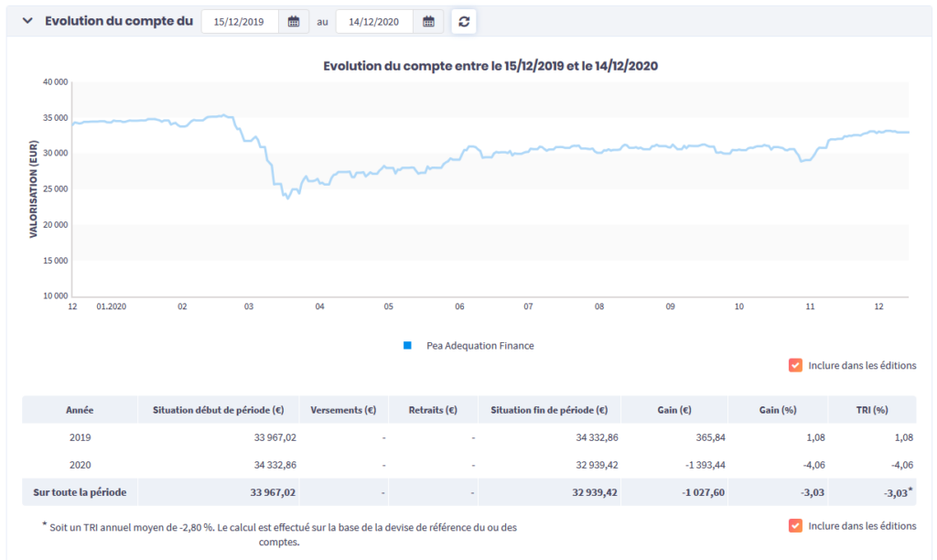This screenshot has width=937, height=560.
Task: Click the chart title text
Action: [490, 66]
